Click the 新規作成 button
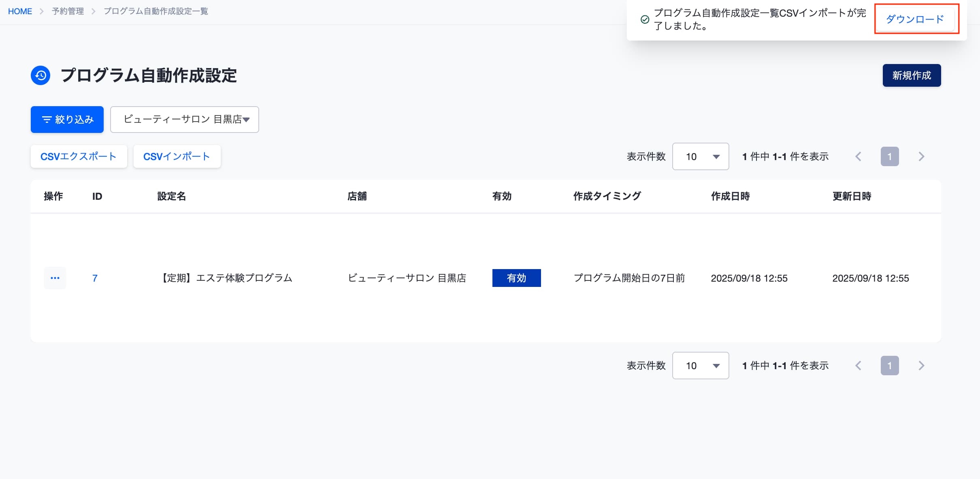Viewport: 980px width, 479px height. coord(912,75)
